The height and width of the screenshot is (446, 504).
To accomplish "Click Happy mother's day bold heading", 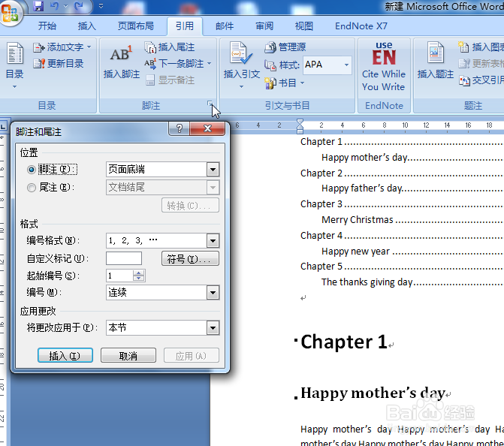I will 373,393.
